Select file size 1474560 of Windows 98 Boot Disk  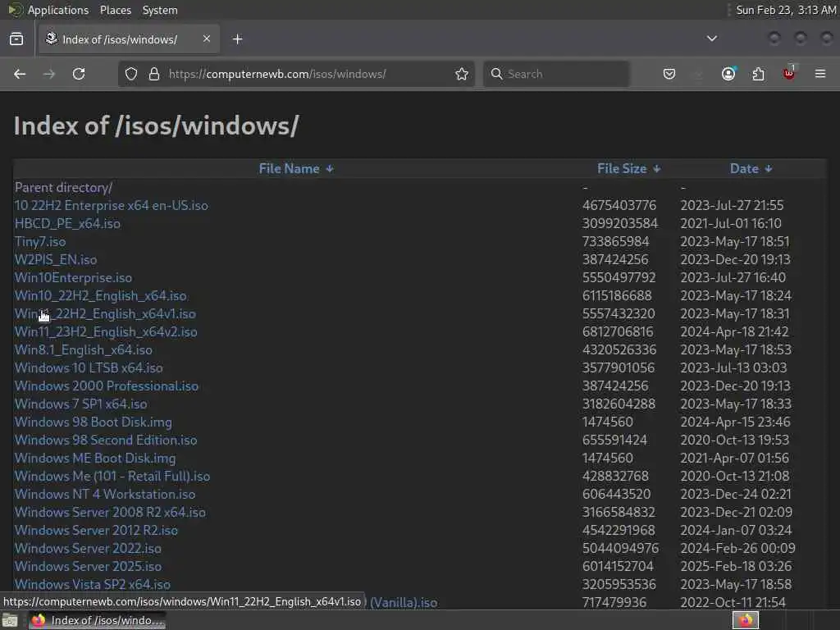click(x=608, y=422)
